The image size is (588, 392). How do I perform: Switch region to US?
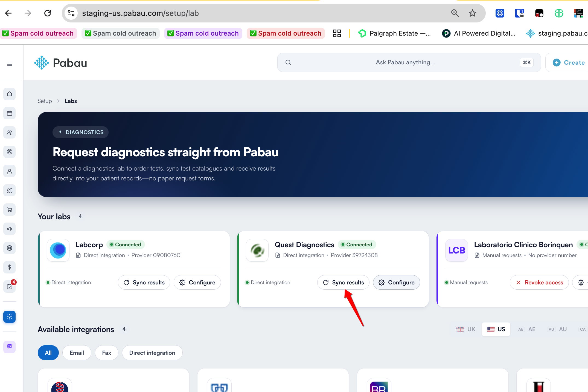[x=496, y=329]
